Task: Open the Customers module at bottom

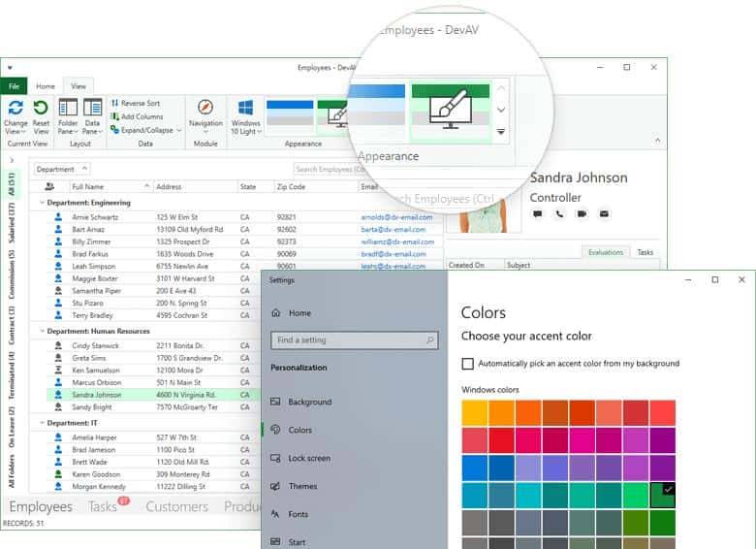Action: coord(177,506)
